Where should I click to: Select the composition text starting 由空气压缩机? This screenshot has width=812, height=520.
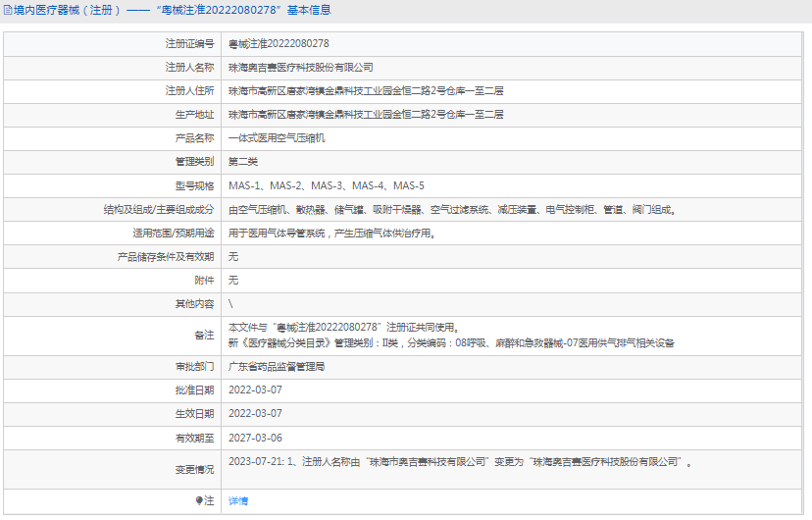[452, 210]
